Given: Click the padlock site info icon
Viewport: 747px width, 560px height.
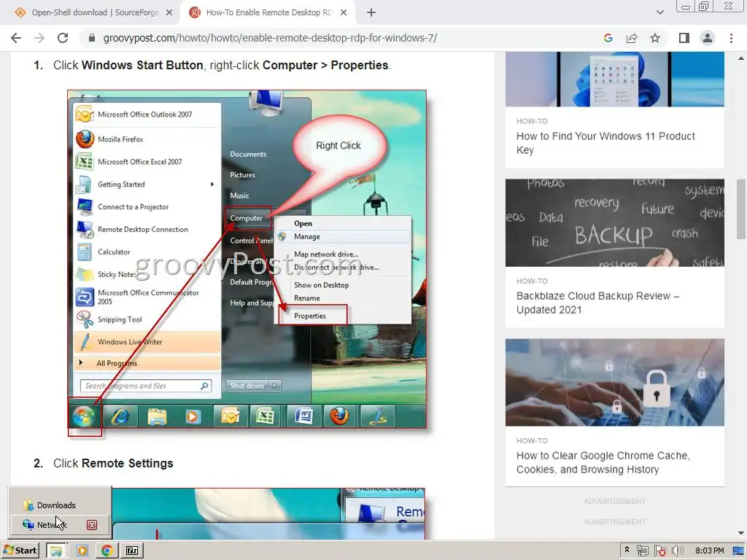Looking at the screenshot, I should [x=92, y=38].
